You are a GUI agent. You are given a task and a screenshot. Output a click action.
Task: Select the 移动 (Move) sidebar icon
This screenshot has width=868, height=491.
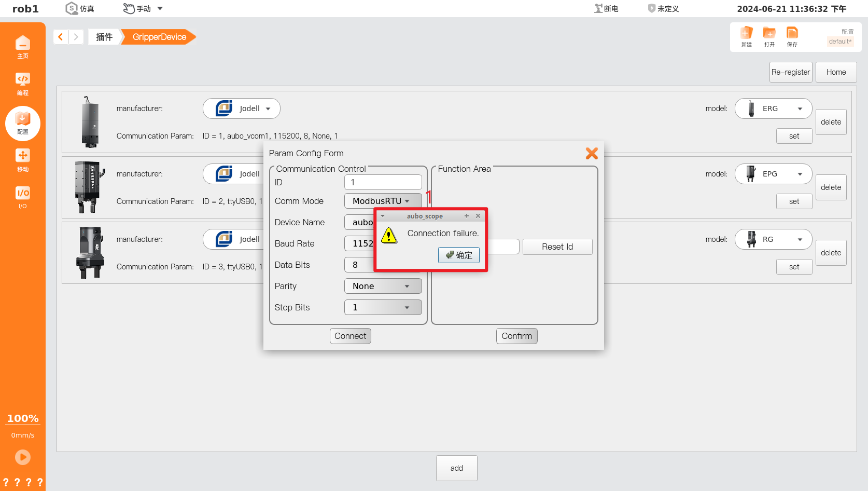(23, 159)
